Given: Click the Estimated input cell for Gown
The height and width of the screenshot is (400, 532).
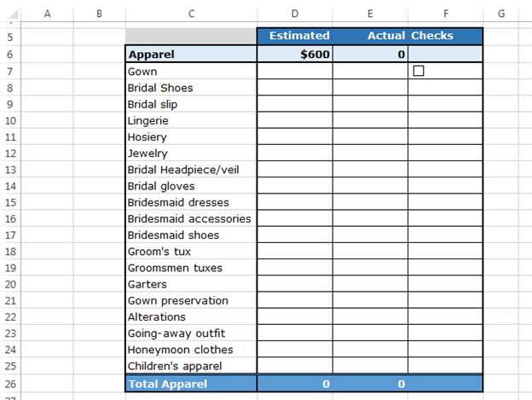Looking at the screenshot, I should click(x=295, y=72).
